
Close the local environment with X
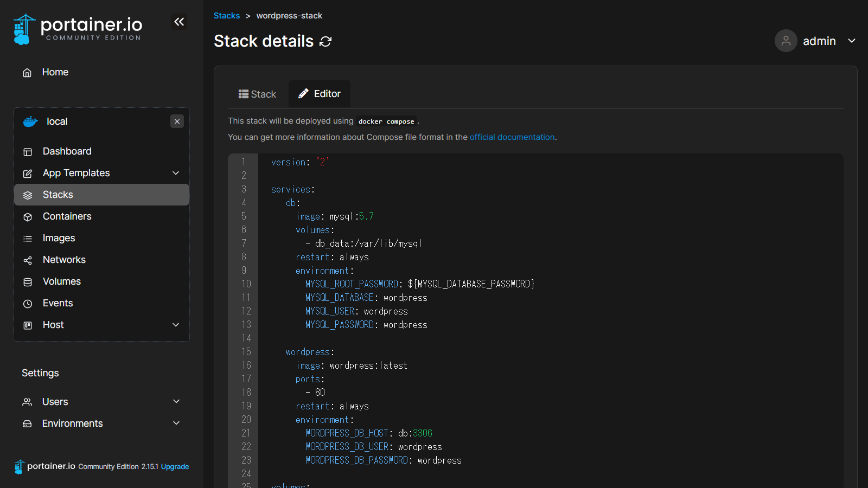(x=177, y=121)
